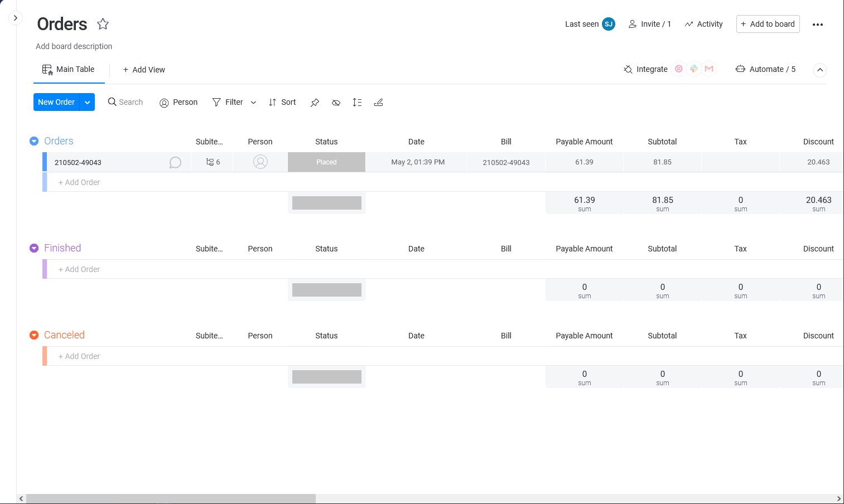Open Invite / 1 members
Viewport: 844px width, 504px height.
[x=650, y=24]
